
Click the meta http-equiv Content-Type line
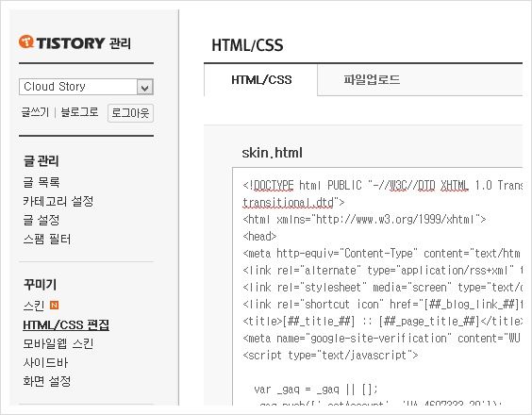(382, 253)
